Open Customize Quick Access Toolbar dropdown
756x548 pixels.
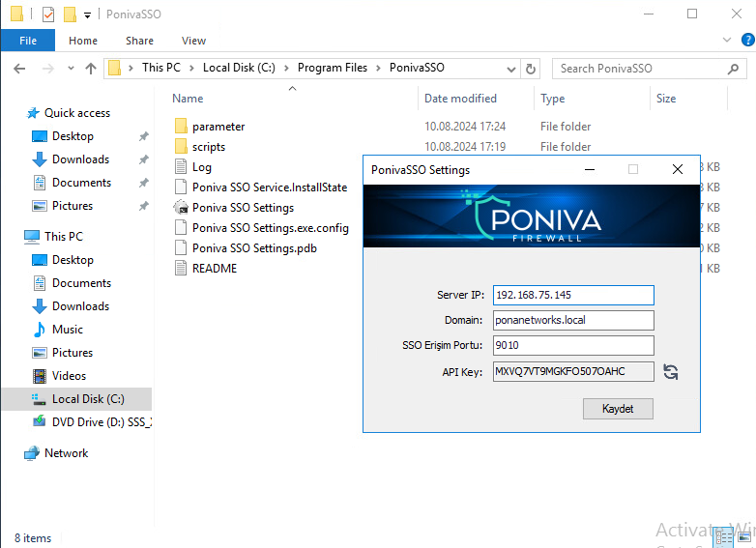87,14
